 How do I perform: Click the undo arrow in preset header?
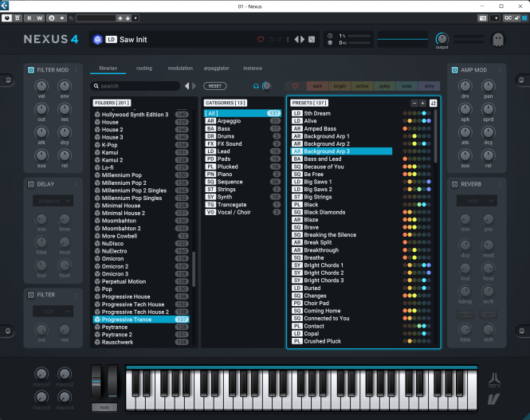tap(271, 40)
